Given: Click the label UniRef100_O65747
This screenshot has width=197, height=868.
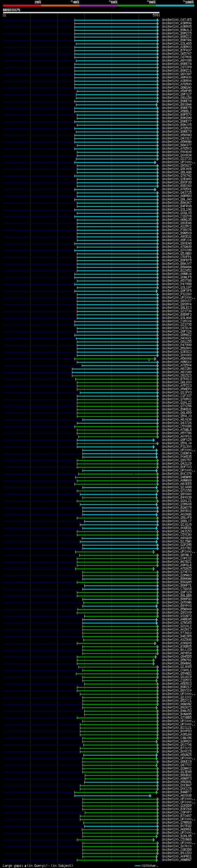Looking at the screenshot, I should [177, 54].
